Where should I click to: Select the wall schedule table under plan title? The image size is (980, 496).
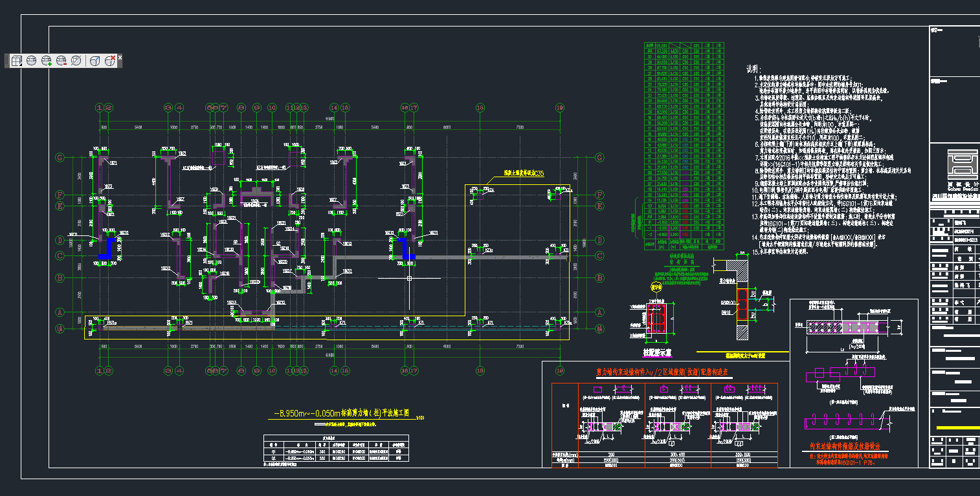coord(337,449)
